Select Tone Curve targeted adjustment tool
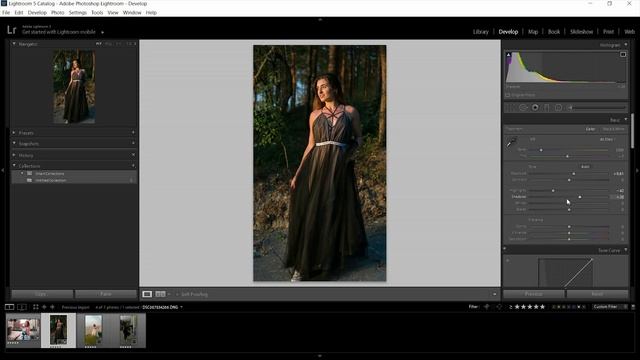 pos(508,260)
